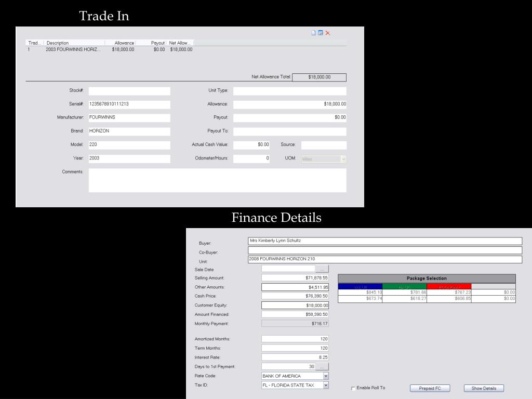Click the edit trade-in window icon
Screen dimensions: 532x399
(320, 33)
